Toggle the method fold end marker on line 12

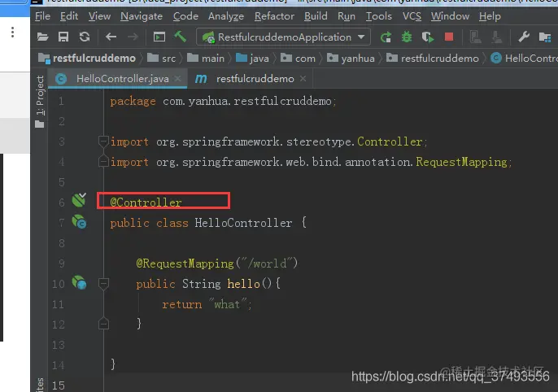pyautogui.click(x=103, y=324)
